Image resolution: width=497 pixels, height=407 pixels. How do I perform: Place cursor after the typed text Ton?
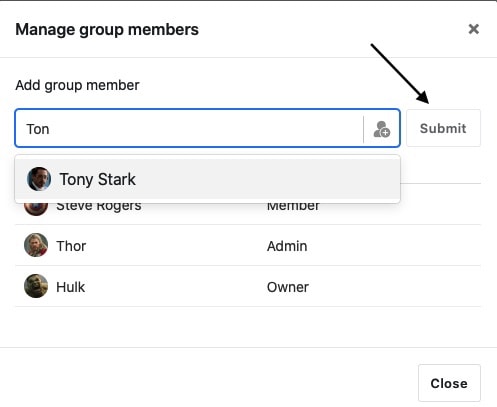point(50,129)
